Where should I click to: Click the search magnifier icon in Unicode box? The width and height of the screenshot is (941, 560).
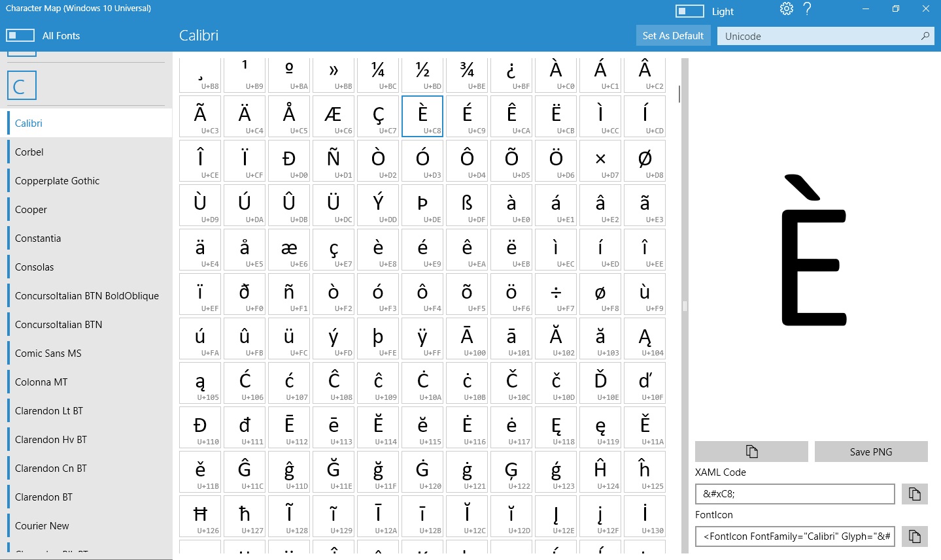click(925, 36)
